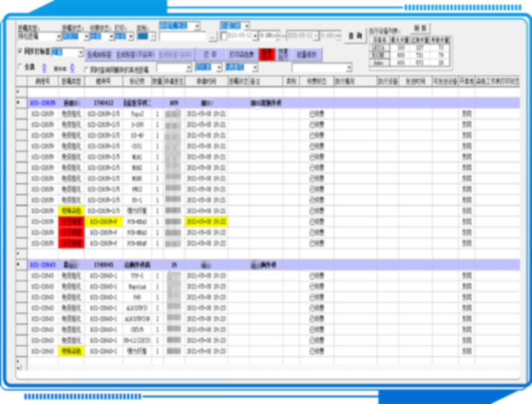
Task: Toggle the 同步打标签 checkbox
Action: (20, 52)
